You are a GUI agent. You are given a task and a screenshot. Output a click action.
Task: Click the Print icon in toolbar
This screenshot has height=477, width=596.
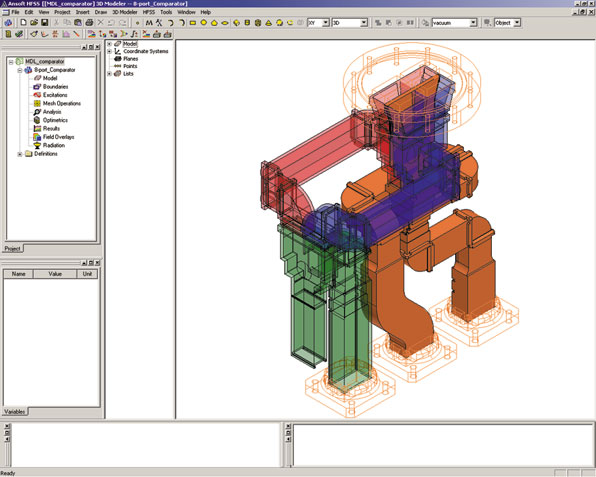pyautogui.click(x=89, y=23)
